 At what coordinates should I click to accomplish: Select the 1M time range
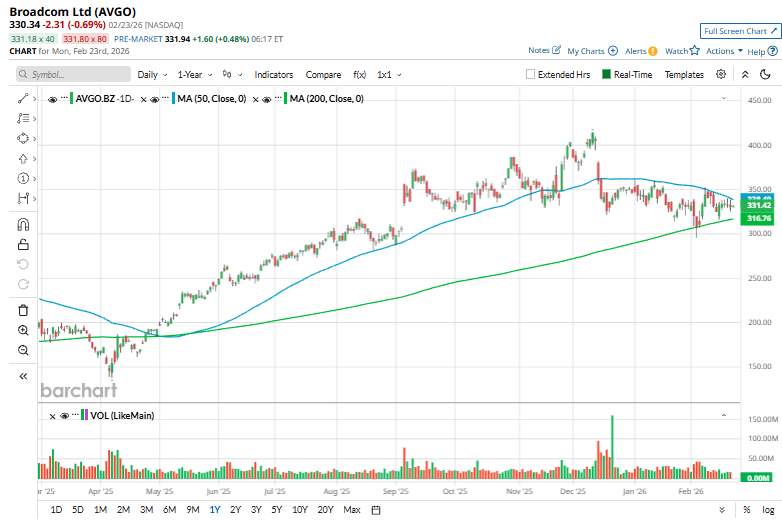pos(100,510)
